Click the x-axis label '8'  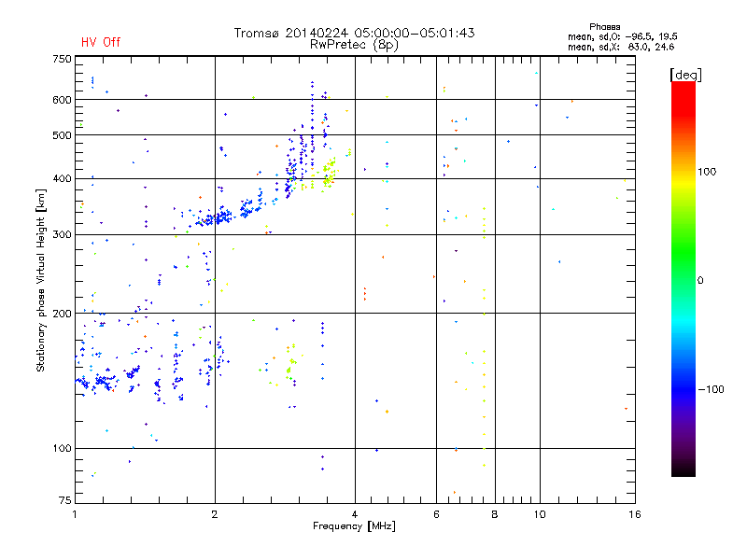click(x=495, y=514)
